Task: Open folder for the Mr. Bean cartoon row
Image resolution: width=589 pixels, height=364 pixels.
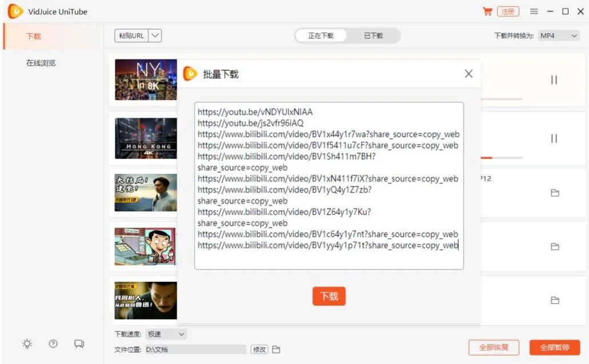Action: tap(555, 246)
